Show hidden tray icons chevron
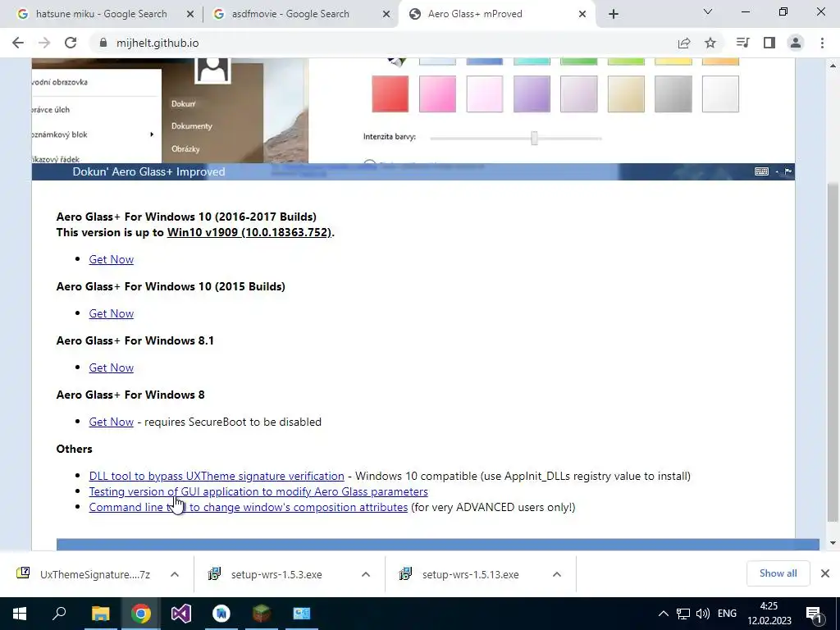 663,614
